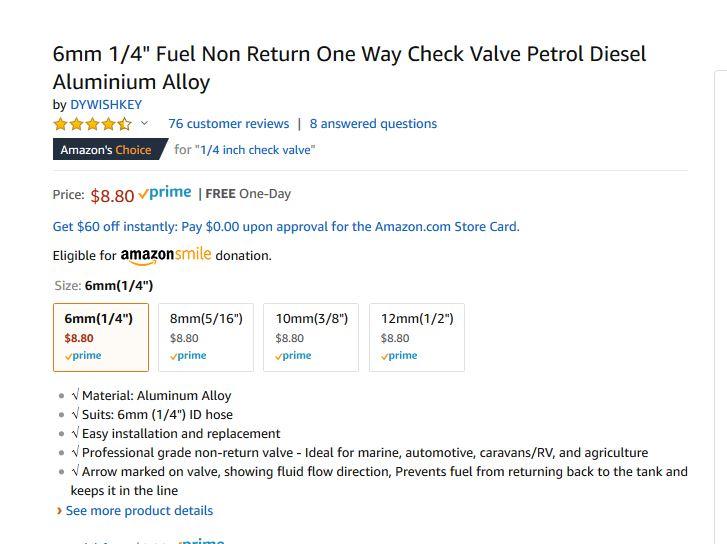The height and width of the screenshot is (544, 727).
Task: Open the 76 customer reviews link
Action: coord(229,124)
